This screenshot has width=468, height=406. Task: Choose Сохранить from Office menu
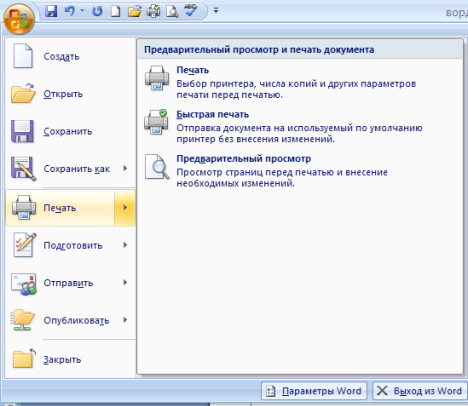[70, 131]
